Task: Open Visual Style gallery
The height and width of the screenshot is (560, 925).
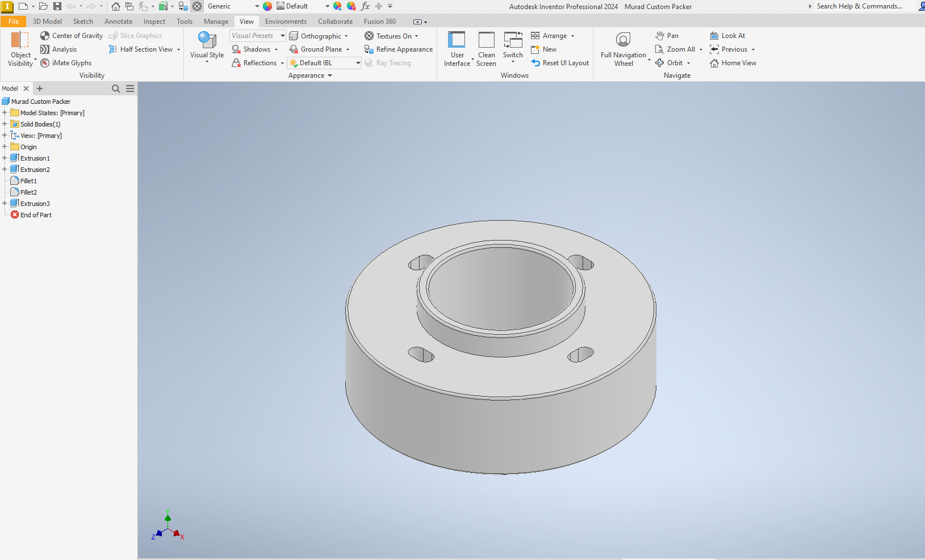Action: (x=207, y=48)
